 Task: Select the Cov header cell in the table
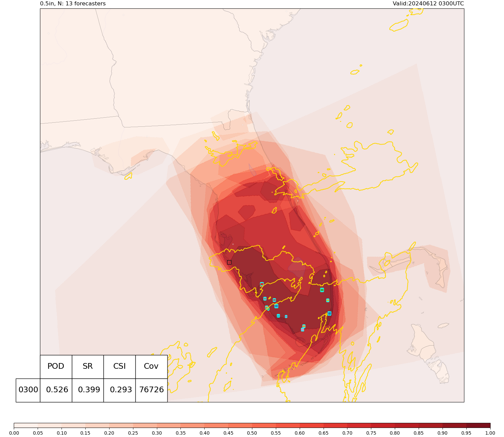click(x=151, y=367)
